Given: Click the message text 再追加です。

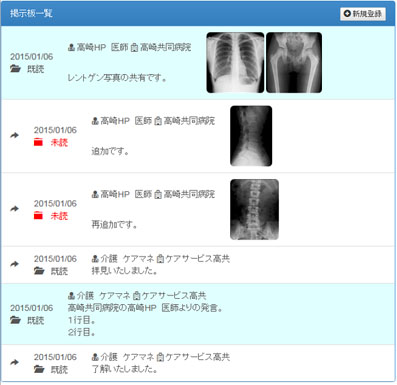Looking at the screenshot, I should (x=114, y=225).
